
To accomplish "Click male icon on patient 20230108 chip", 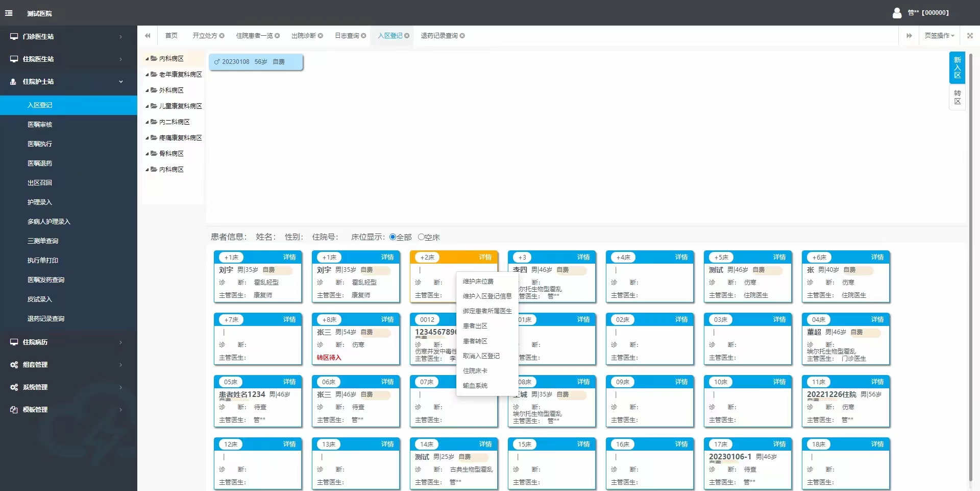I will [x=217, y=62].
